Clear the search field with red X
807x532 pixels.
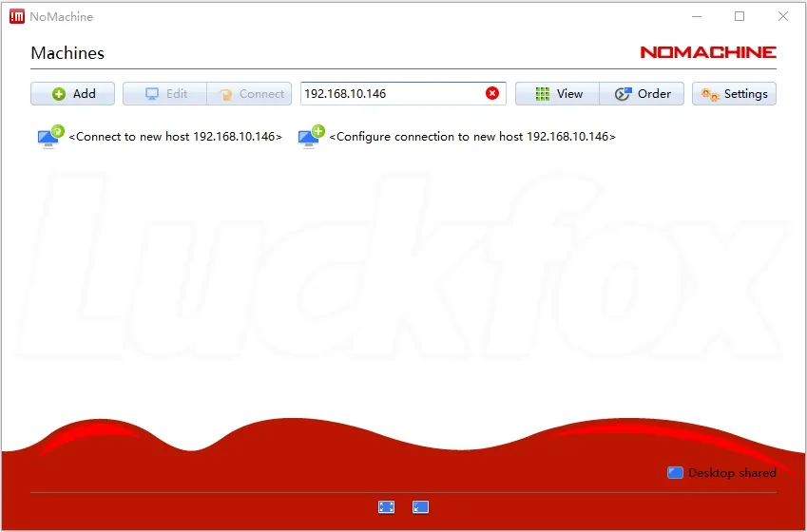click(492, 93)
